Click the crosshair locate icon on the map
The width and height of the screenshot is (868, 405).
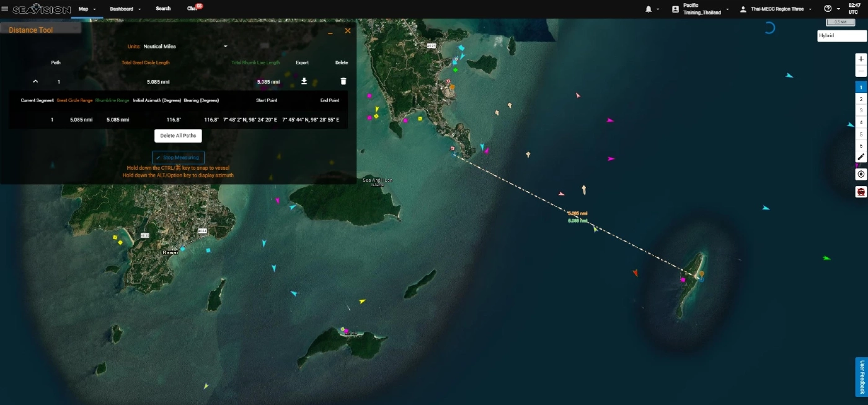coord(861,174)
